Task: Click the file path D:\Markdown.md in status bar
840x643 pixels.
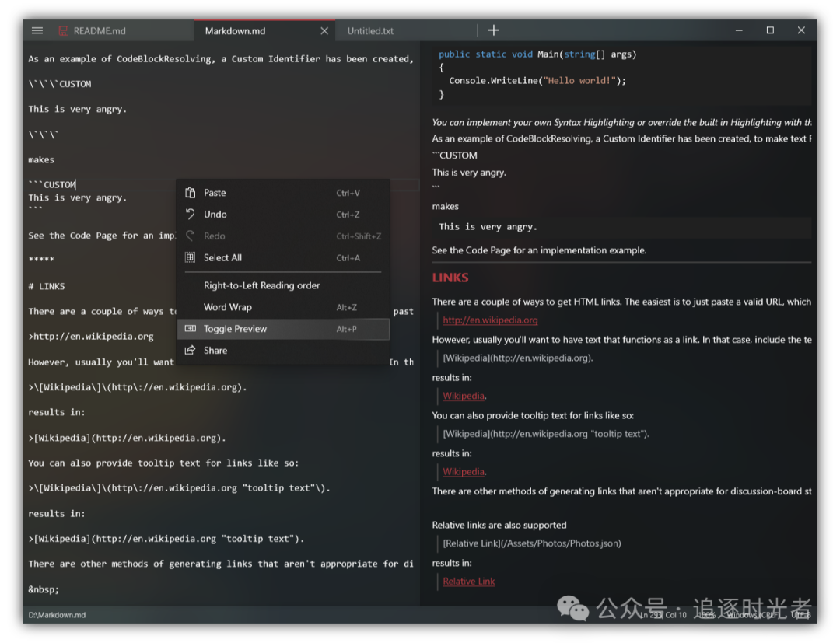Action: click(x=57, y=615)
